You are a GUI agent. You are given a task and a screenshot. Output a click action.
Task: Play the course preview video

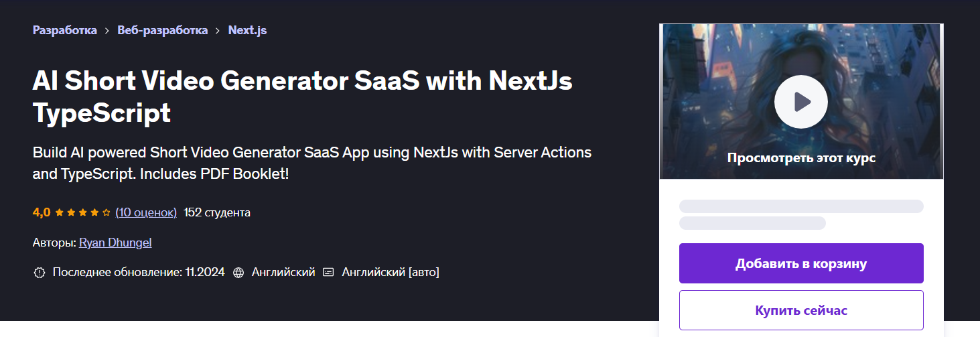click(800, 102)
